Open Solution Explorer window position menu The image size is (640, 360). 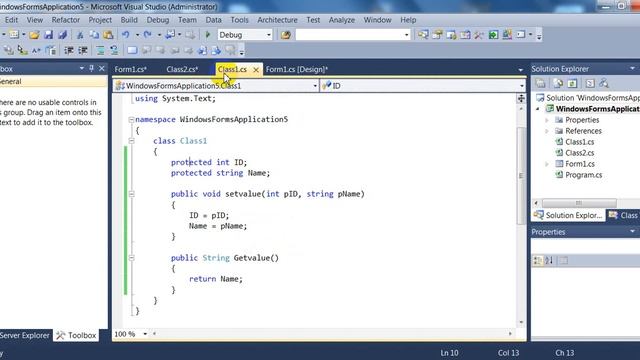point(632,69)
